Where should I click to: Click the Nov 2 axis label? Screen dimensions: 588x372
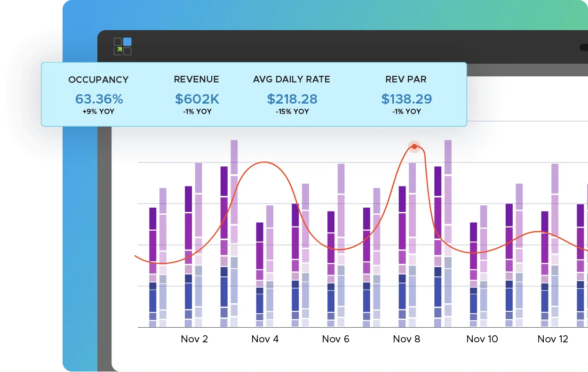click(x=194, y=339)
